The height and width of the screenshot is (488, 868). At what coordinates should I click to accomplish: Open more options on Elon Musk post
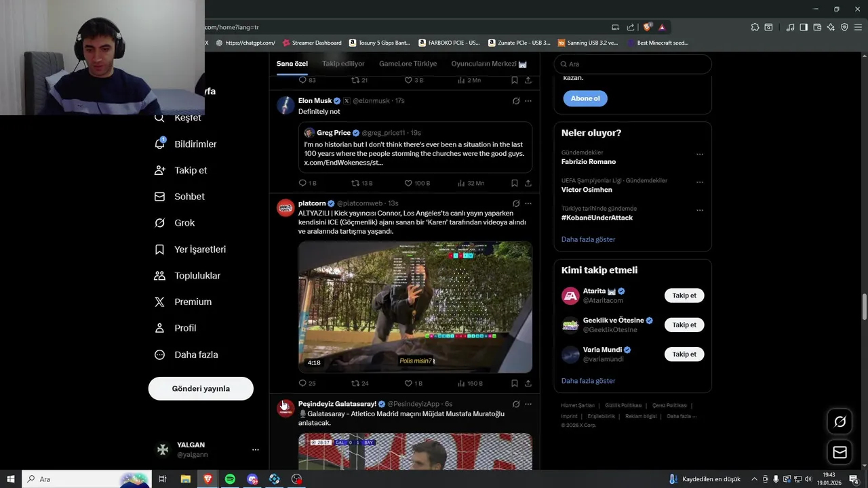[x=528, y=101]
